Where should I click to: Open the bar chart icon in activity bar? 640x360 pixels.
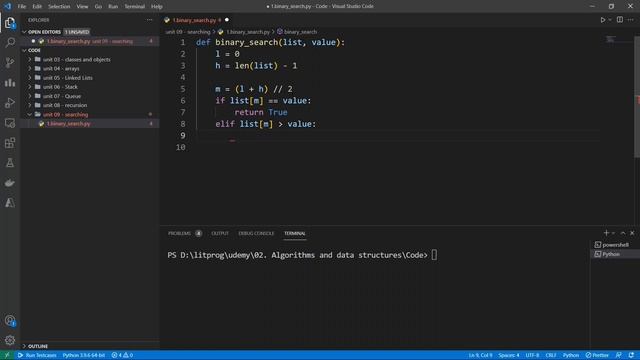tap(10, 82)
